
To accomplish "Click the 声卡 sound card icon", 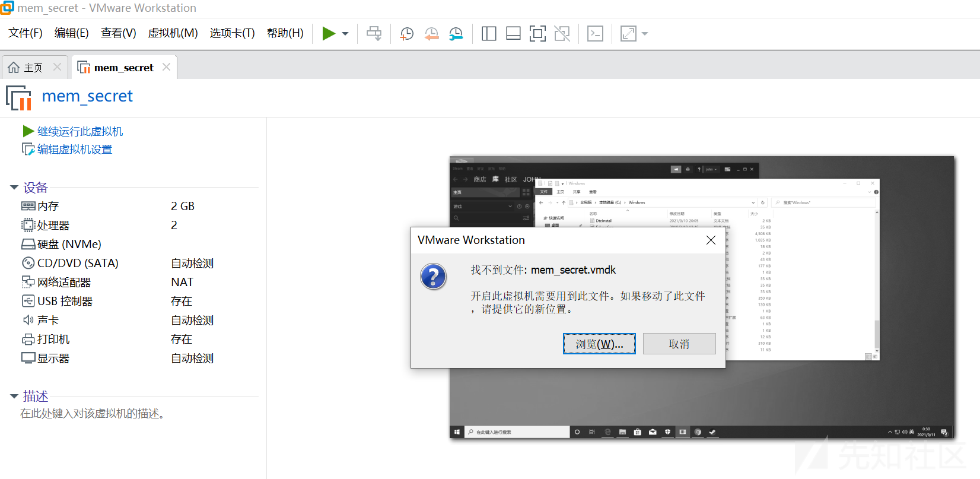I will pyautogui.click(x=28, y=320).
